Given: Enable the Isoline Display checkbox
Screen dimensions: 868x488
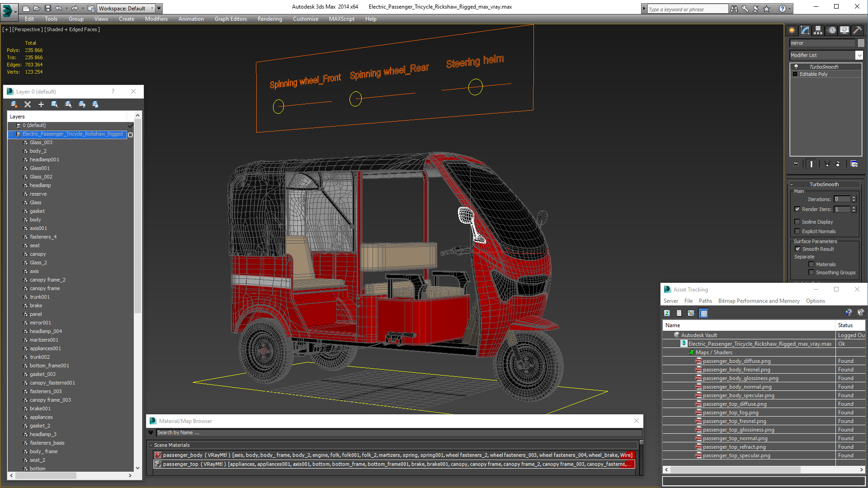Looking at the screenshot, I should coord(797,222).
